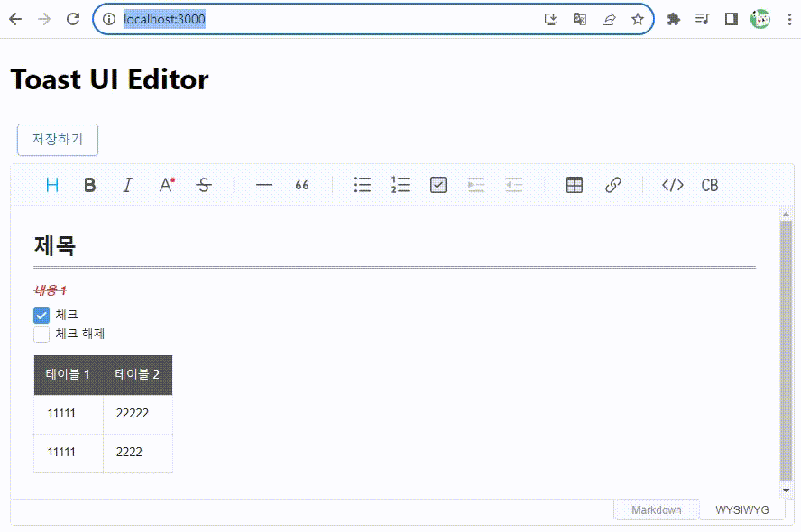Click '11111' cell beside '22222'

[x=69, y=414]
